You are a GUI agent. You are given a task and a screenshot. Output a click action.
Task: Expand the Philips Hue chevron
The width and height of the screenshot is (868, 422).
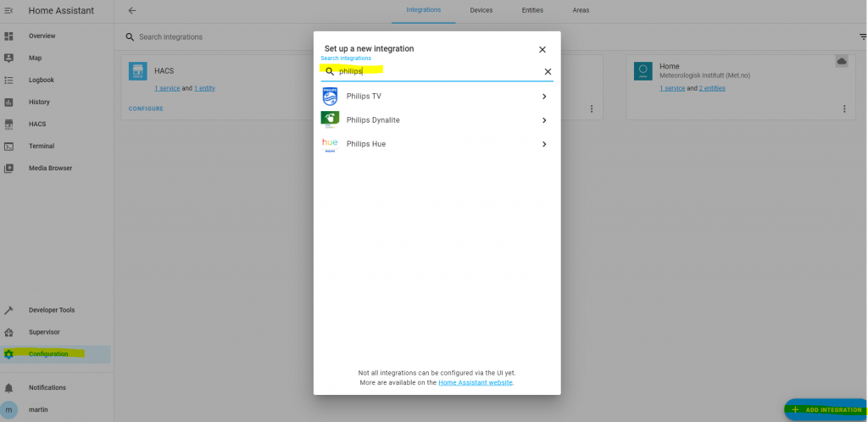pos(544,144)
